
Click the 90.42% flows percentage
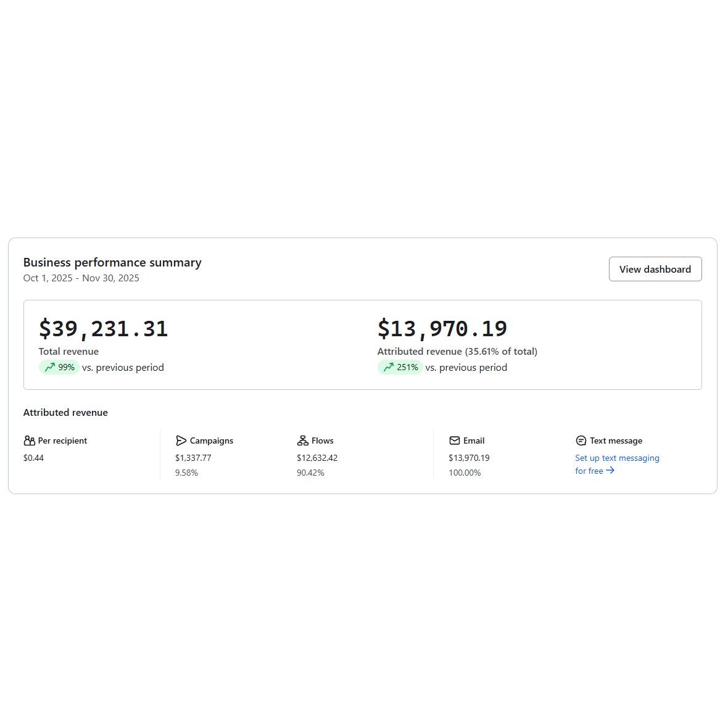pyautogui.click(x=310, y=473)
